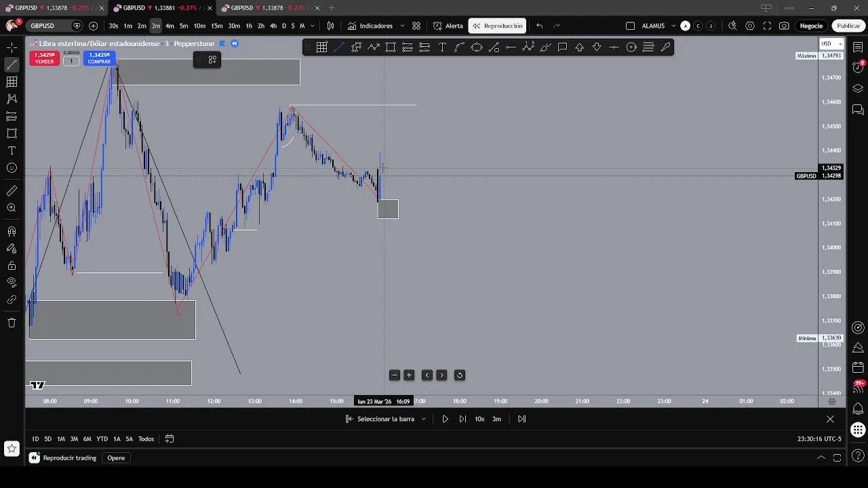
Task: Select the text annotation tool in left sidebar
Action: [x=12, y=150]
